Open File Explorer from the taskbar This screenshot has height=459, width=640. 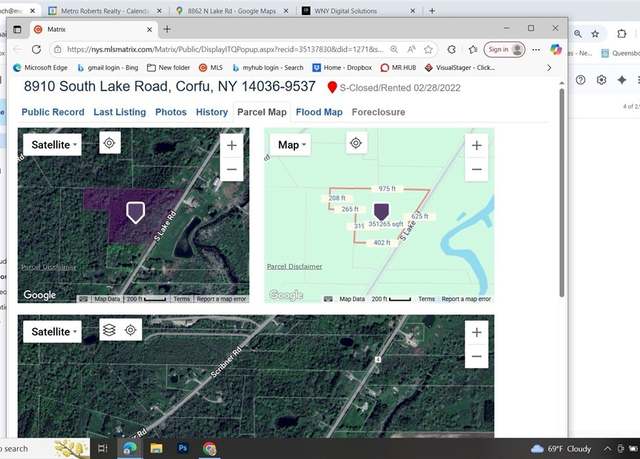click(x=156, y=448)
